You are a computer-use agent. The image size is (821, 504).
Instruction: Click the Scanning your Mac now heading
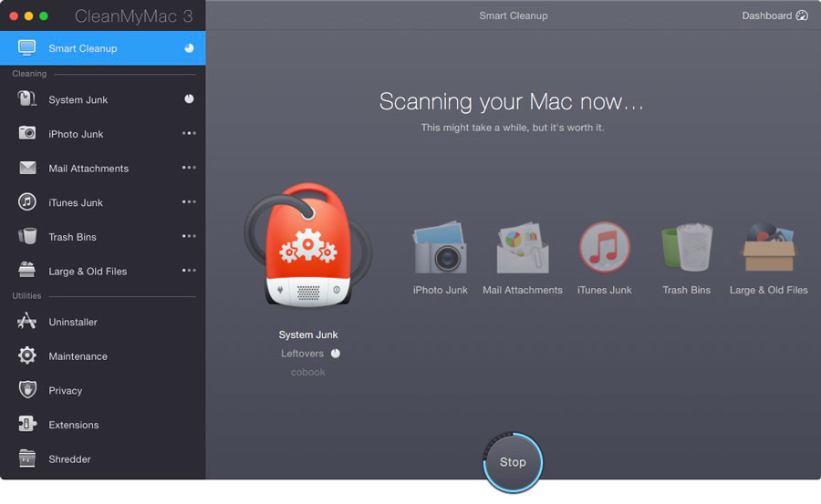point(511,101)
